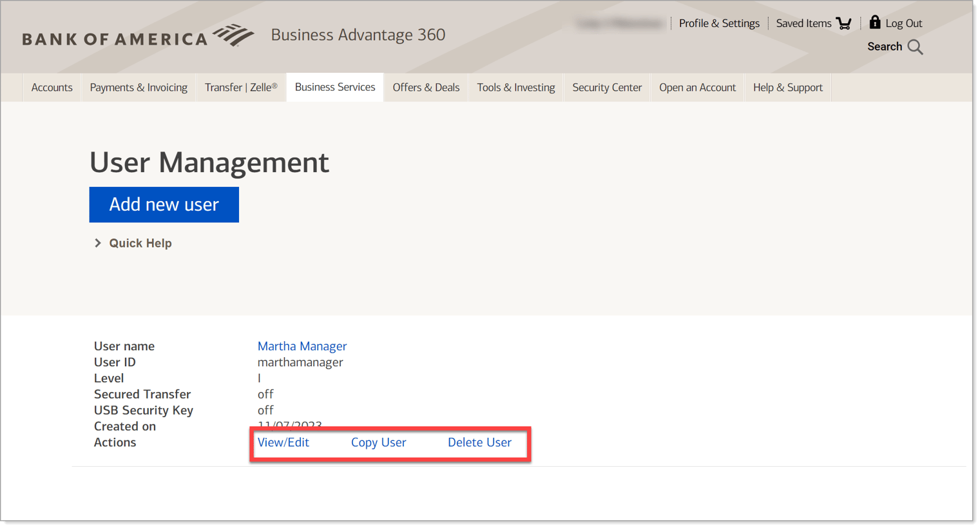The width and height of the screenshot is (980, 528).
Task: Open Profile & Settings
Action: [x=719, y=23]
